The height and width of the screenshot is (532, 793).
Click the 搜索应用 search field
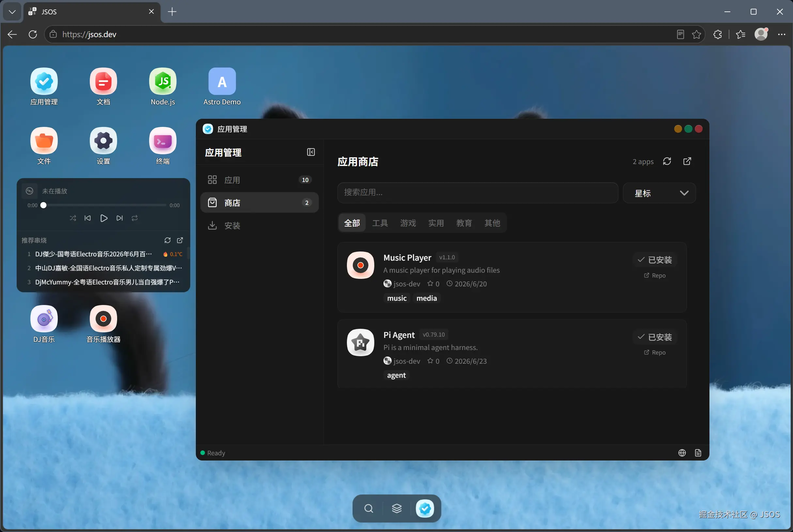(x=478, y=193)
